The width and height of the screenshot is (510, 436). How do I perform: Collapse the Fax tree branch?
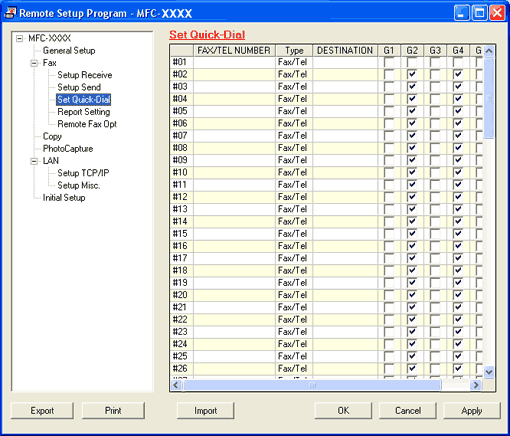(x=34, y=63)
